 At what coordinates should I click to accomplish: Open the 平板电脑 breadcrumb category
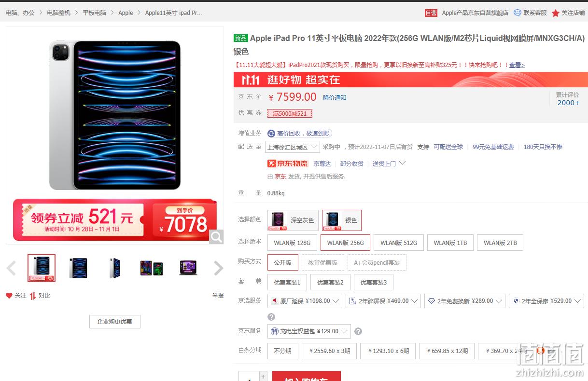(95, 13)
